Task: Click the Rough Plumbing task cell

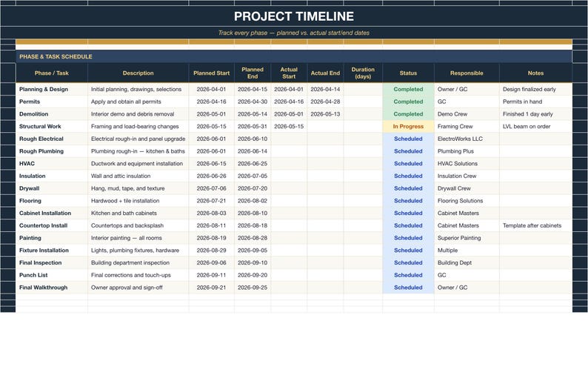Action: 52,151
